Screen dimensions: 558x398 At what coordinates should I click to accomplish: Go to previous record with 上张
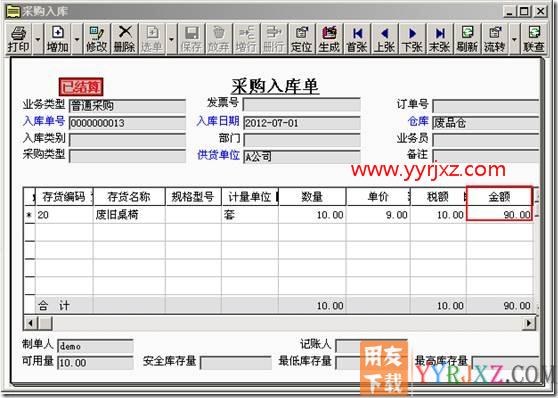[384, 39]
